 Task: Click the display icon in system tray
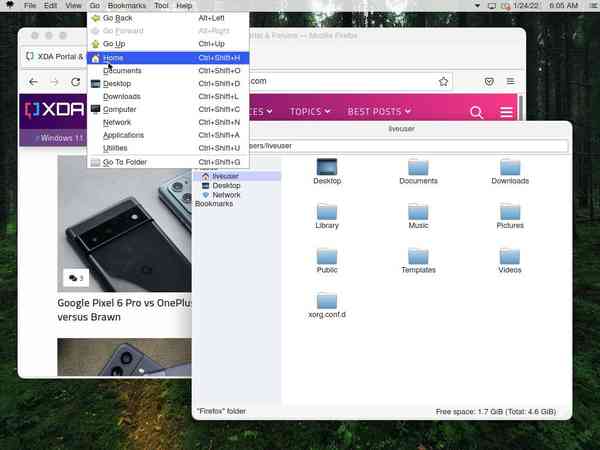pyautogui.click(x=492, y=6)
